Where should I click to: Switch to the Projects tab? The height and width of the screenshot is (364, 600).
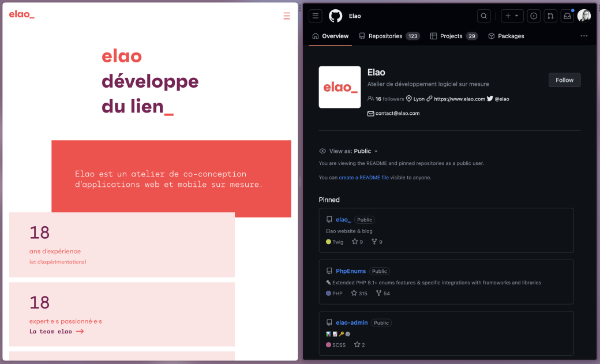point(454,36)
